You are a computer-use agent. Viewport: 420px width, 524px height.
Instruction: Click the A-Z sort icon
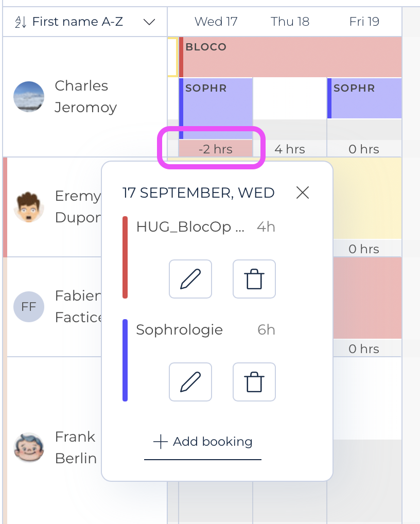(21, 22)
